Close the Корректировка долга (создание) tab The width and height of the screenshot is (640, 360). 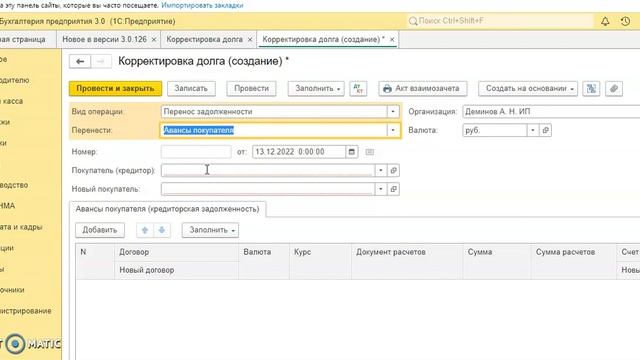[x=392, y=40]
